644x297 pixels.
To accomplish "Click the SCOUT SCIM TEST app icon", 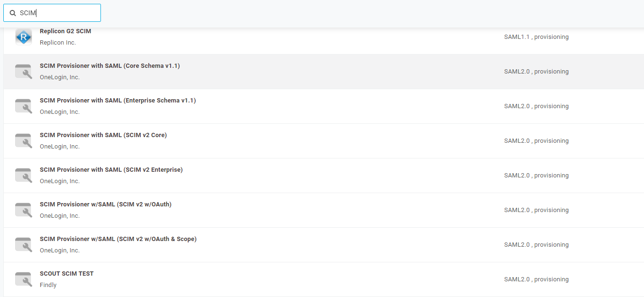I will tap(23, 279).
